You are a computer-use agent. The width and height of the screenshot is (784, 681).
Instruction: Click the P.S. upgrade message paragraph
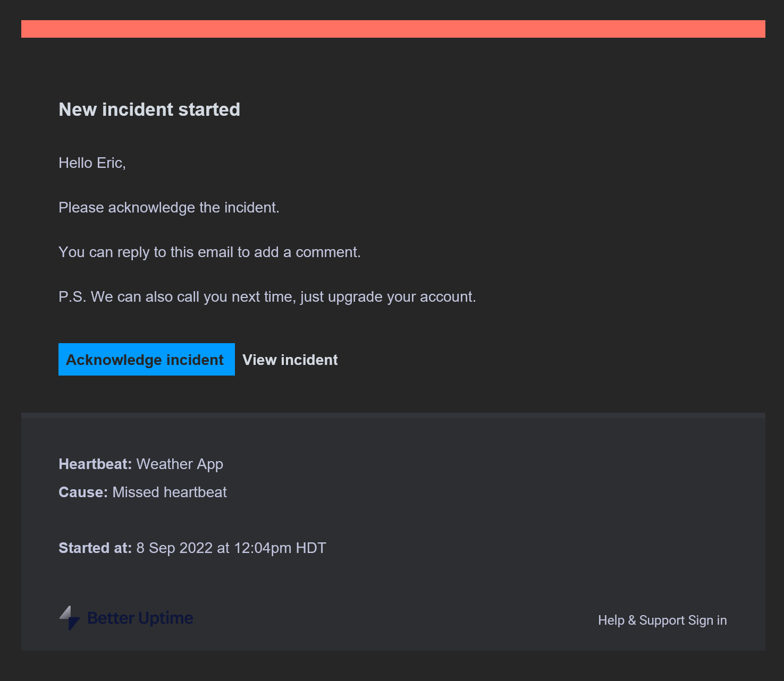coord(267,296)
